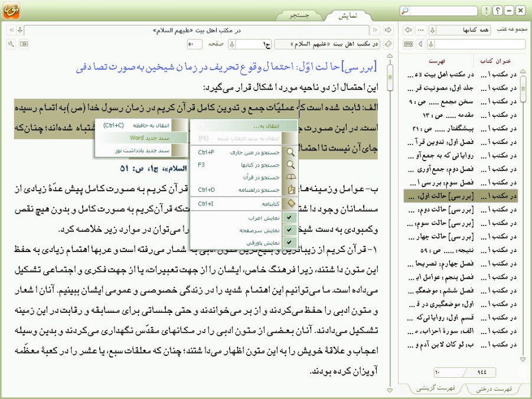Image resolution: width=532 pixels, height=399 pixels.
Task: Click the list page number field showing ۱۰
Action: pyautogui.click(x=448, y=372)
